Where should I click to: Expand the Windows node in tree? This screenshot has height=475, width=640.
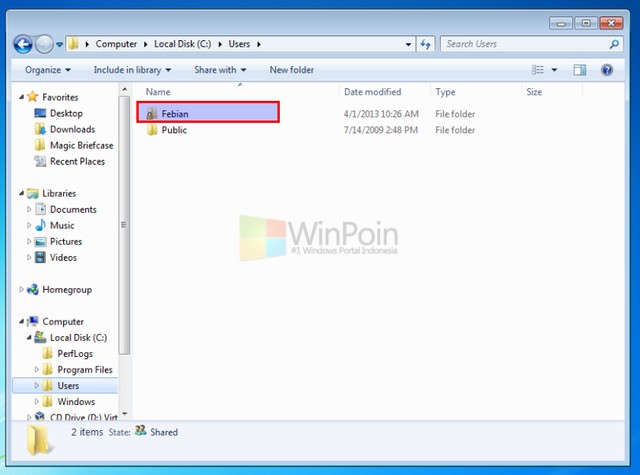click(x=37, y=402)
